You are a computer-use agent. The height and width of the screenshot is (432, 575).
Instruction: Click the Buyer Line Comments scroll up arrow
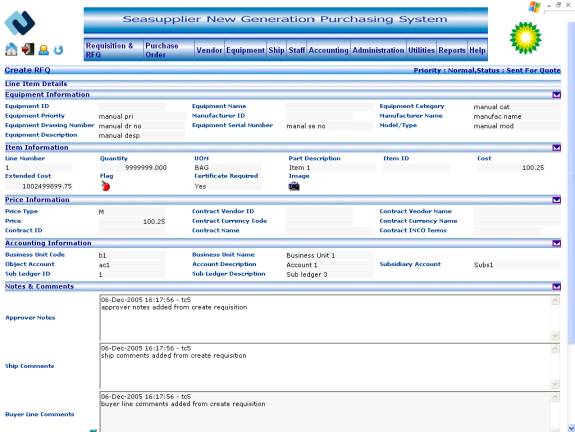tap(555, 397)
